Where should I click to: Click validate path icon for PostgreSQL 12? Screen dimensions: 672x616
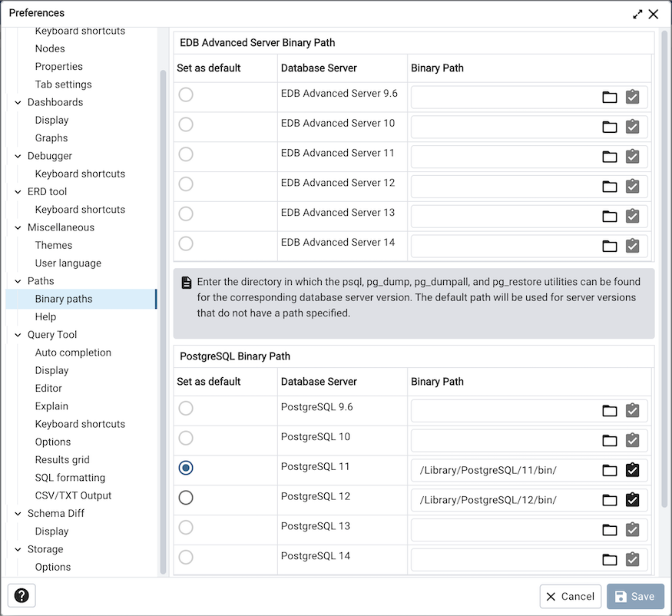click(632, 500)
